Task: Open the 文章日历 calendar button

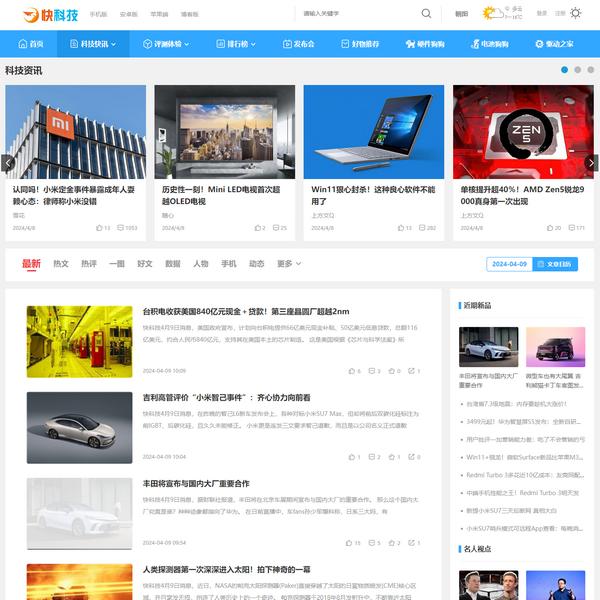Action: 556,265
